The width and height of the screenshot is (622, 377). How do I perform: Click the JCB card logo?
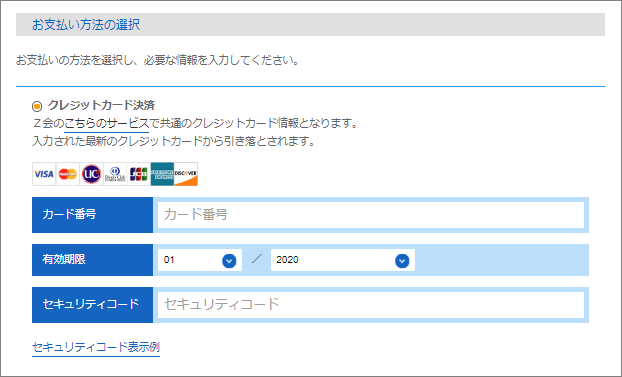click(x=138, y=174)
